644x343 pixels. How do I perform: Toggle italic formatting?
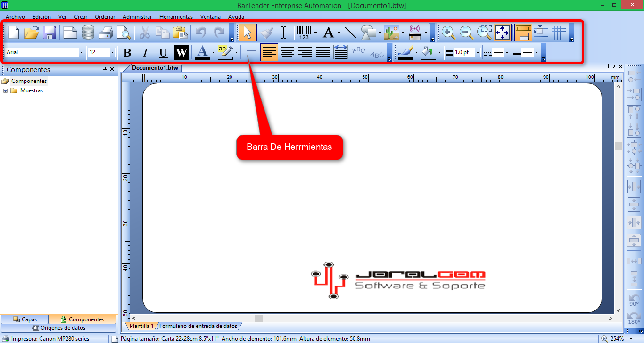[x=145, y=52]
